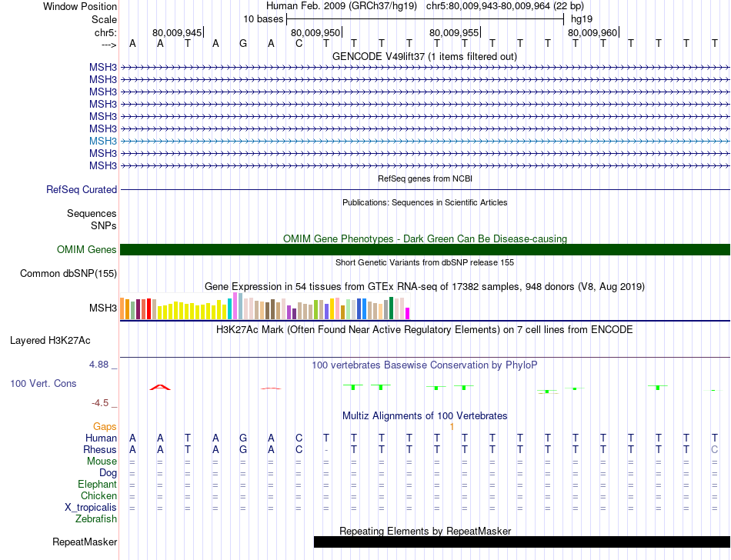Click the Multiz Alignments of 100 Vertebrates title
The image size is (731, 560).
(425, 415)
